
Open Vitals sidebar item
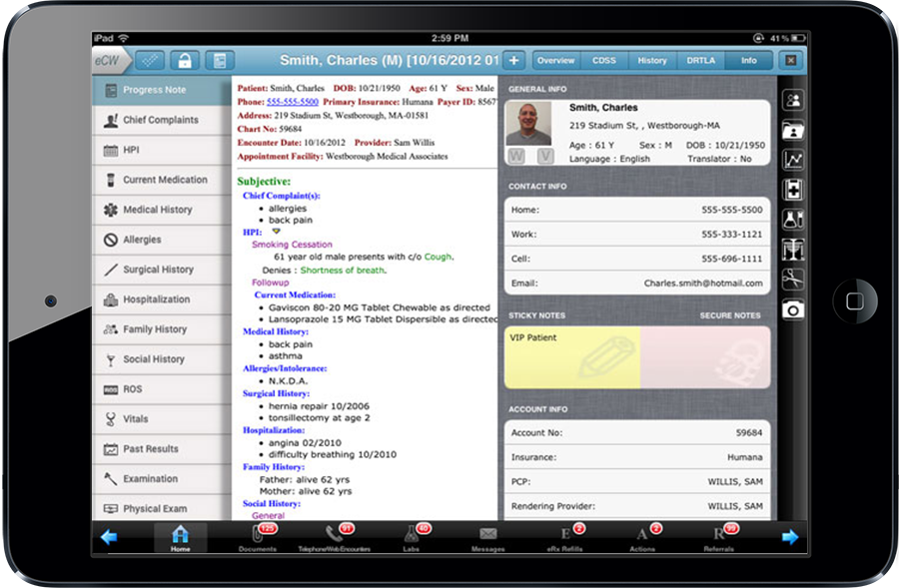point(162,419)
